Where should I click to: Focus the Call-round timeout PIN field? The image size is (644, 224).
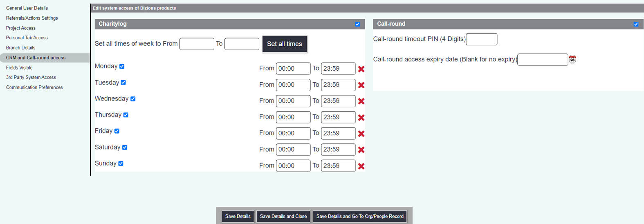coord(481,39)
